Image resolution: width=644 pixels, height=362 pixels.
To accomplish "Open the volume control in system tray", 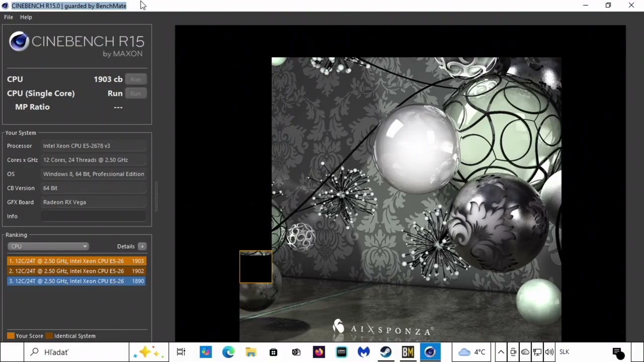I will click(549, 352).
